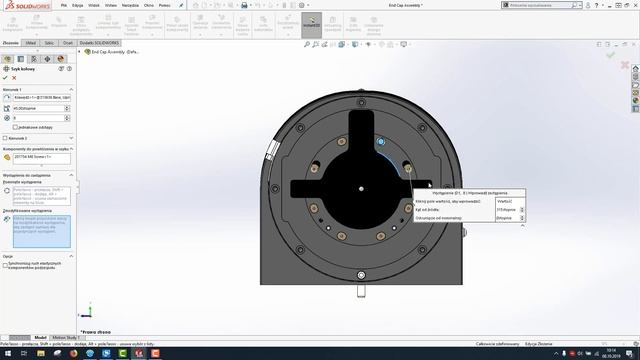
Task: Open File Explorer folder in right task pane
Action: coord(636,85)
